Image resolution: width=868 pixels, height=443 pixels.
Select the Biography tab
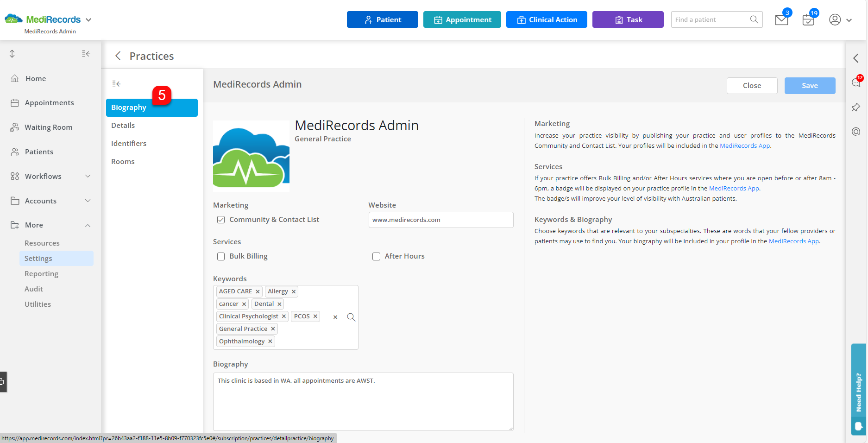pos(152,108)
